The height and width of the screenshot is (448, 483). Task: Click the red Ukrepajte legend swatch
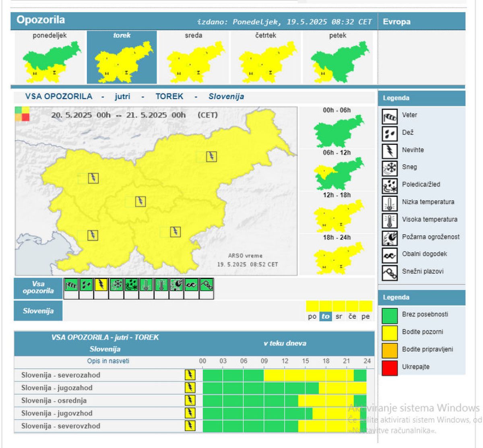tap(390, 367)
